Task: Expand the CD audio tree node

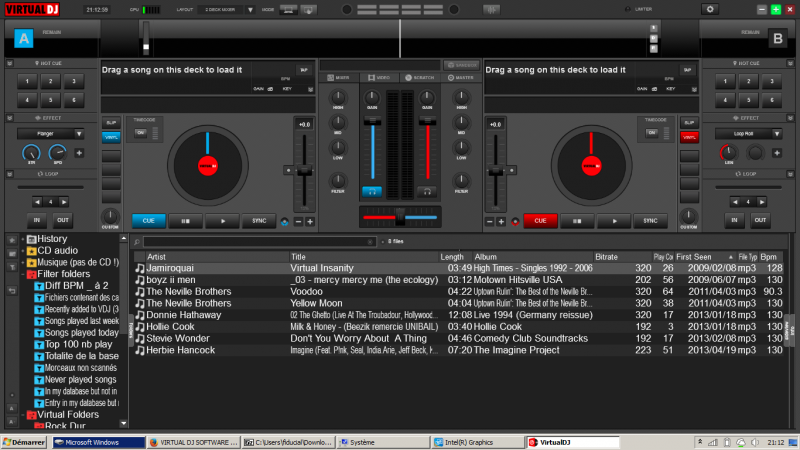Action: (23, 251)
